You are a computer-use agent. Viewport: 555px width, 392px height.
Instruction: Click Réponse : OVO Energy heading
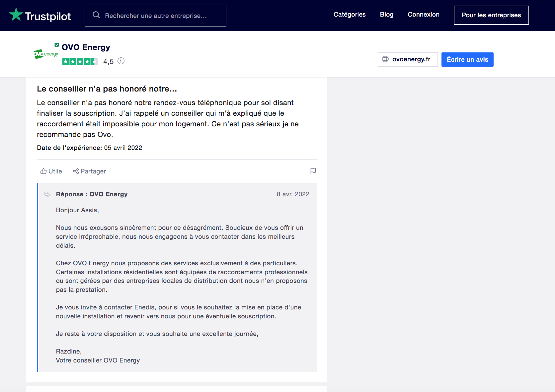click(92, 194)
